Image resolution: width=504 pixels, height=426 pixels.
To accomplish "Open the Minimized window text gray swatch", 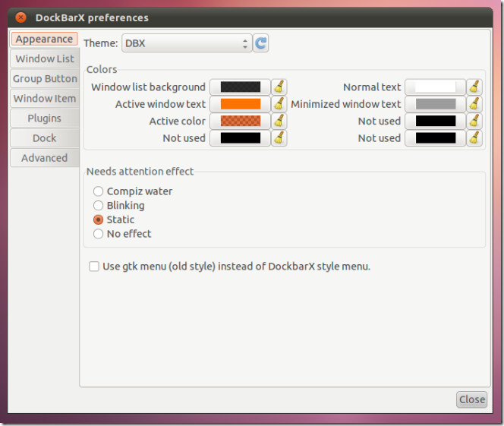I will [435, 104].
